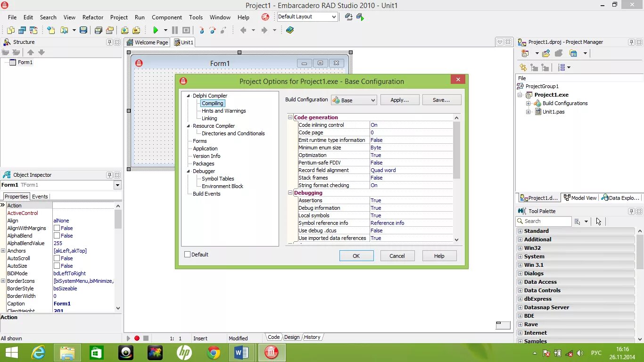Click the globe web icon beside Help menu
Image resolution: width=644 pixels, height=362 pixels.
pos(265,17)
